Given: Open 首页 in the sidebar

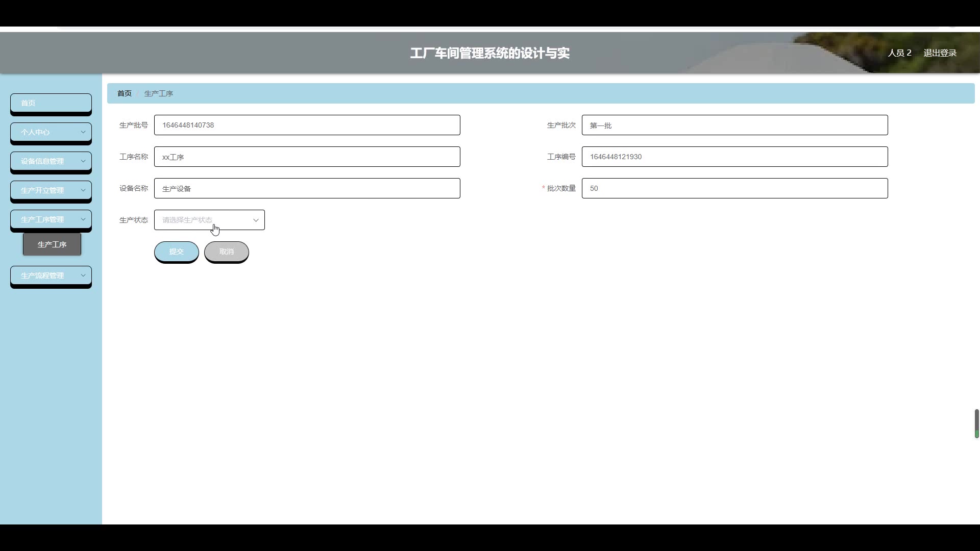Looking at the screenshot, I should 51,103.
